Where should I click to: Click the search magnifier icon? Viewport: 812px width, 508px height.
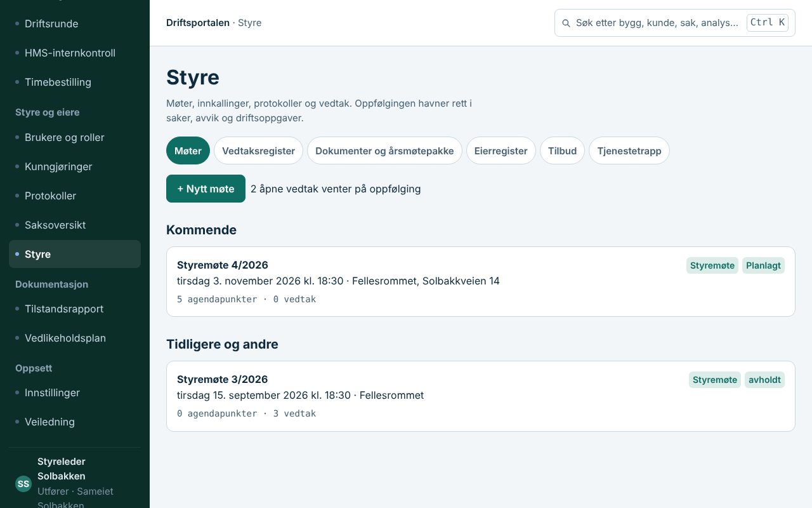click(x=566, y=23)
